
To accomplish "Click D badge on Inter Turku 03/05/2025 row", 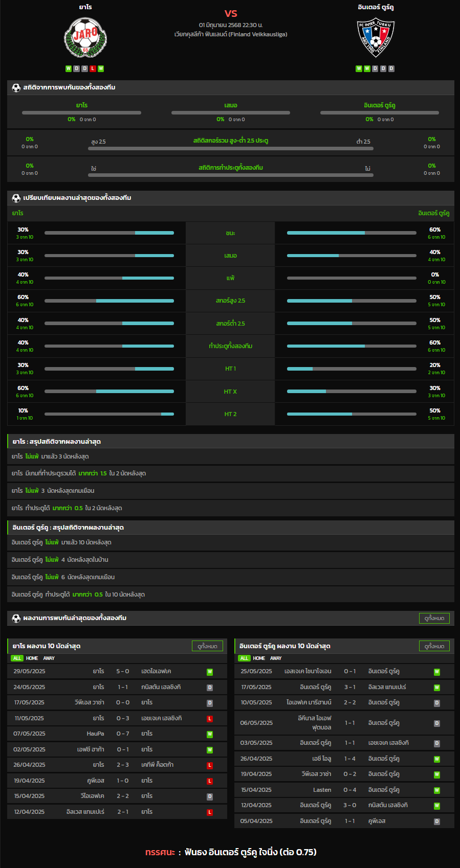I will click(437, 743).
